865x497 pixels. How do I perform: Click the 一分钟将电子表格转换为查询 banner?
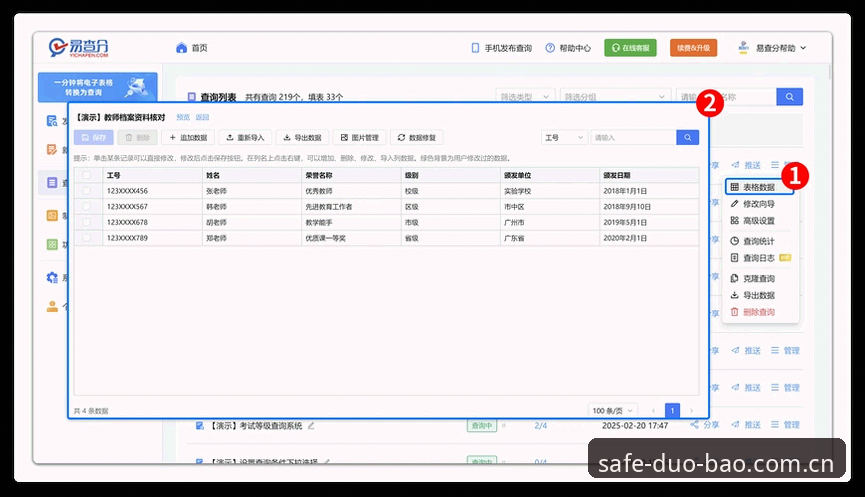click(x=98, y=87)
